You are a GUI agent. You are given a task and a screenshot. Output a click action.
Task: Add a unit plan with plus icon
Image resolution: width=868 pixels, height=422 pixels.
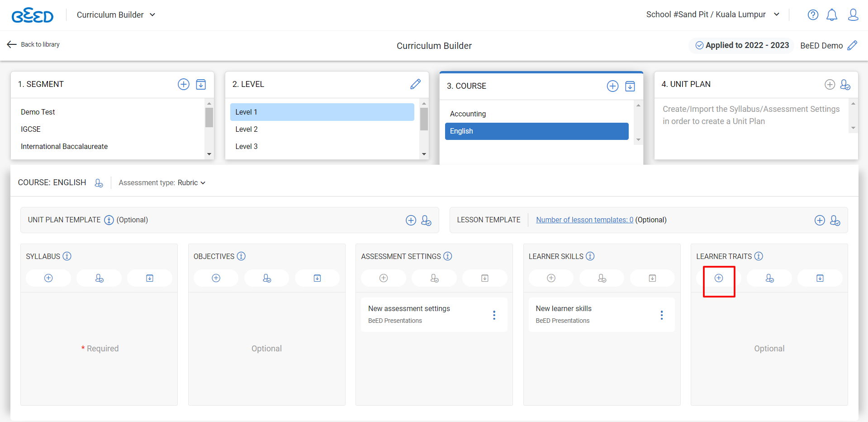click(x=830, y=84)
